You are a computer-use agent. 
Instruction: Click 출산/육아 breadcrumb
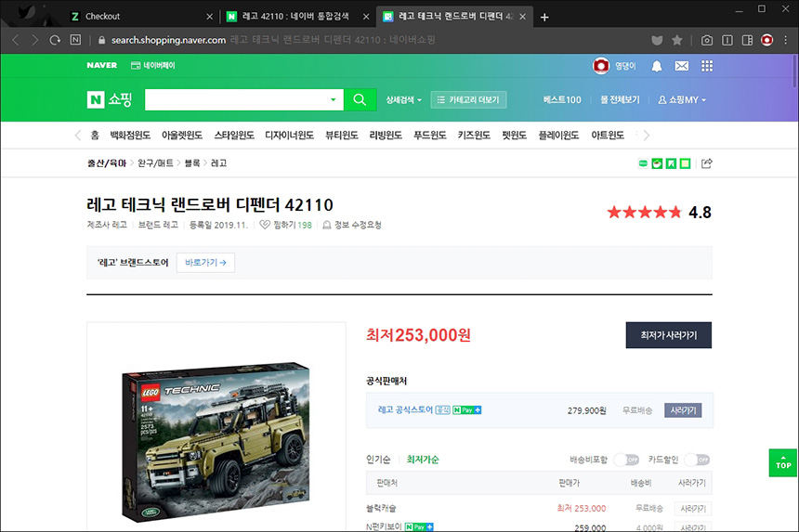[107, 163]
